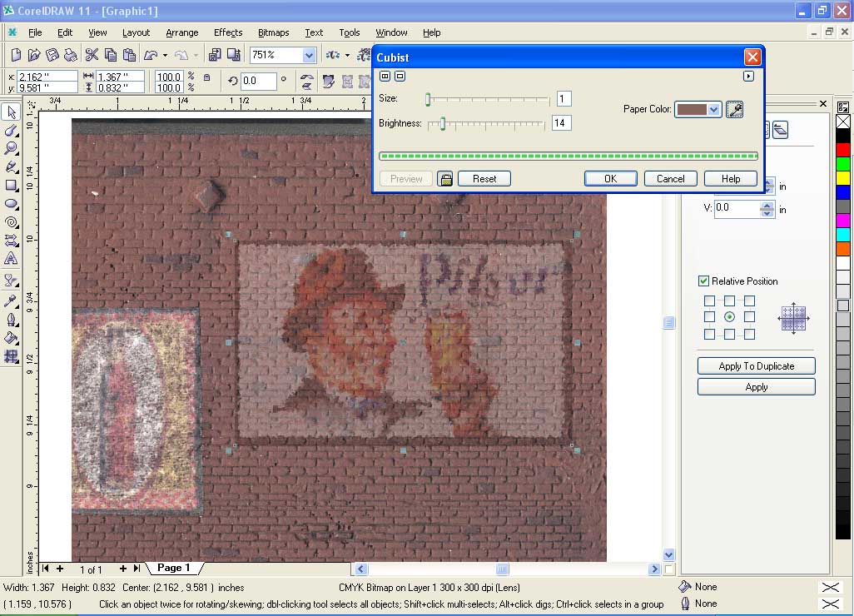This screenshot has height=616, width=854.
Task: Select the Text tool
Action: (11, 259)
